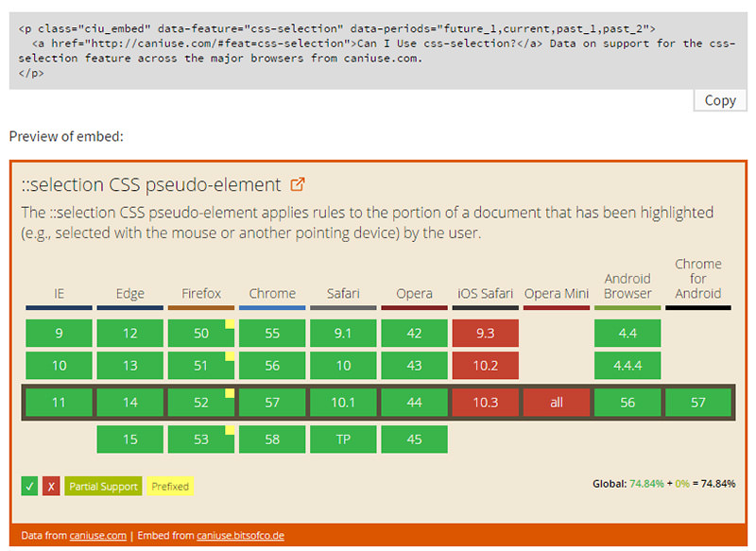Select the iOS Safari 10.3 cell
Screen dimensions: 756x551
point(486,402)
